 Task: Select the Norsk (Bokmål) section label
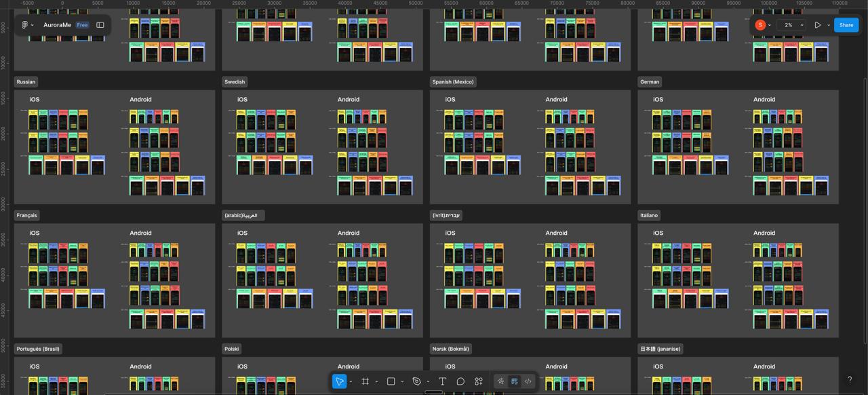(450, 349)
